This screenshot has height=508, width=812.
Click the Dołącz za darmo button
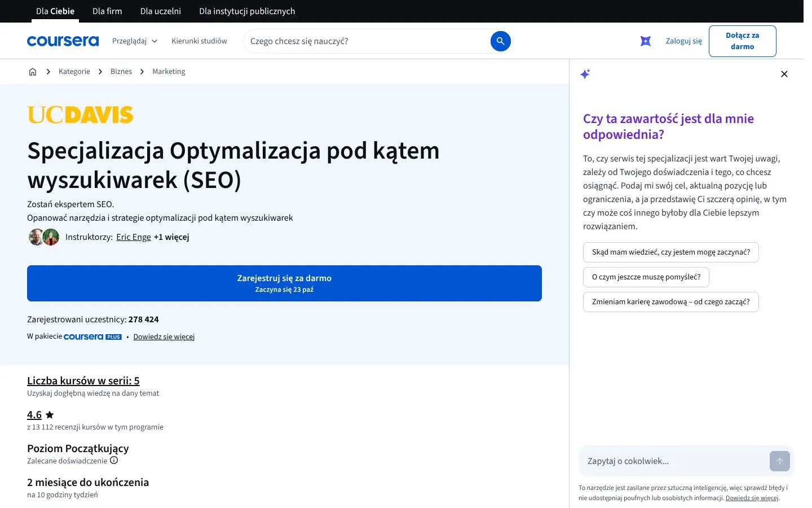(743, 41)
